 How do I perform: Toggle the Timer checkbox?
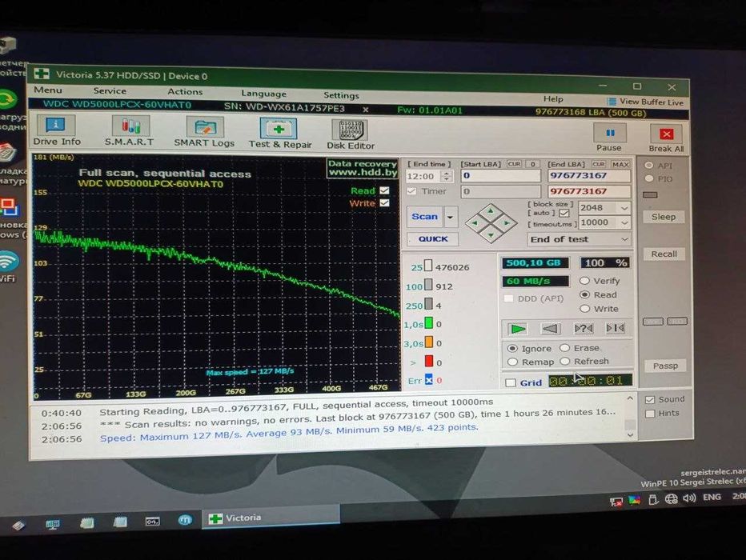tap(411, 191)
